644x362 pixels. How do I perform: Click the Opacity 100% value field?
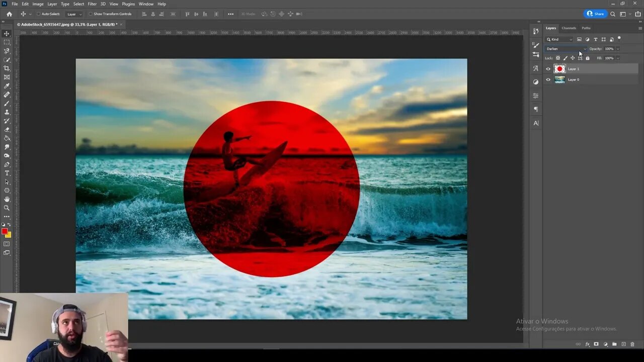pyautogui.click(x=609, y=49)
